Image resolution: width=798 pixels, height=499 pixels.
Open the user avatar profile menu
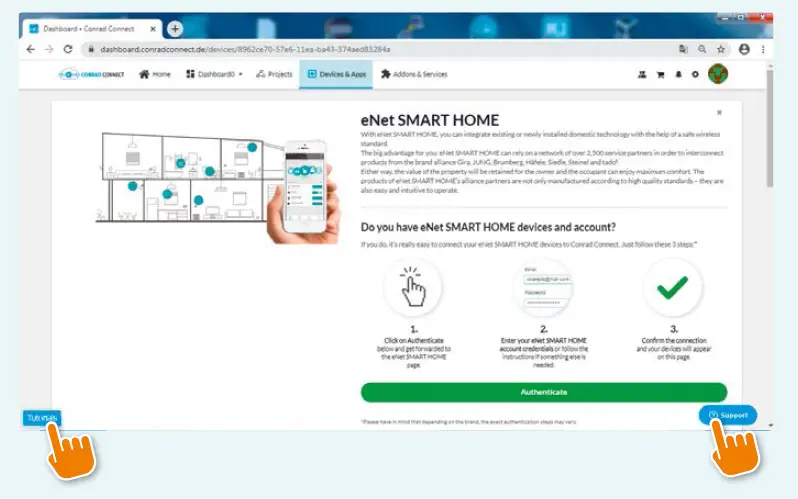pos(718,74)
